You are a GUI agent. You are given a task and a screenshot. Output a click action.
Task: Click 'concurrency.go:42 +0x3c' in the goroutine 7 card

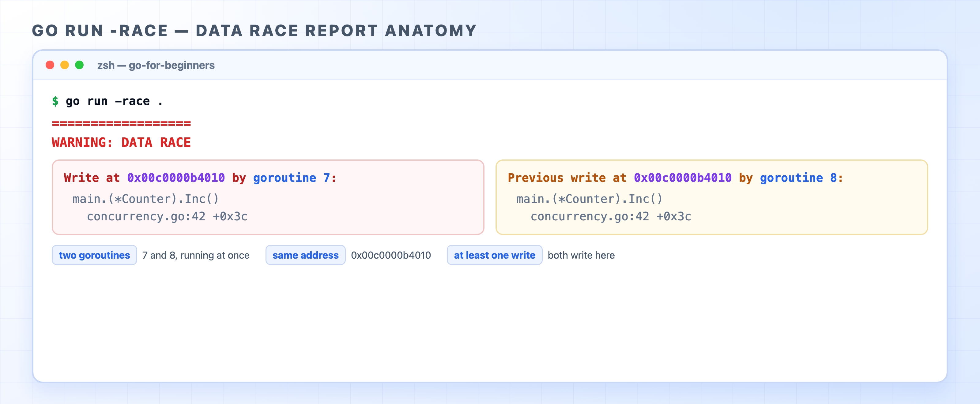pos(167,216)
